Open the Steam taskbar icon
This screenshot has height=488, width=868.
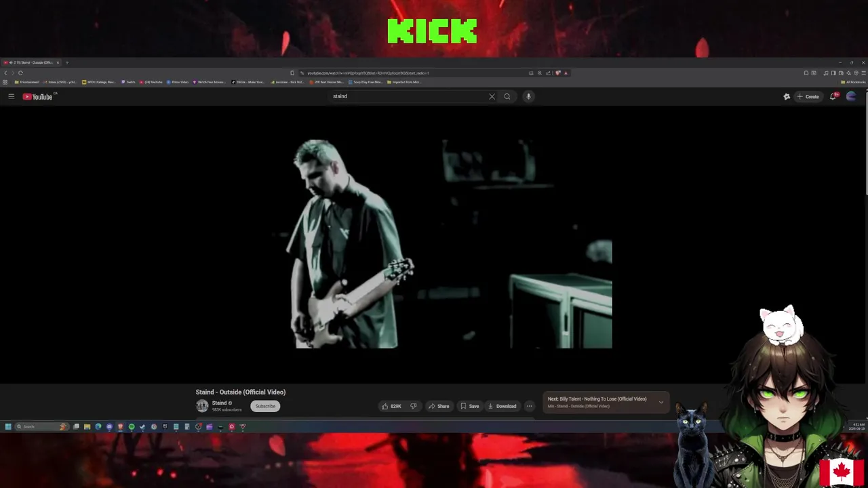click(x=142, y=426)
